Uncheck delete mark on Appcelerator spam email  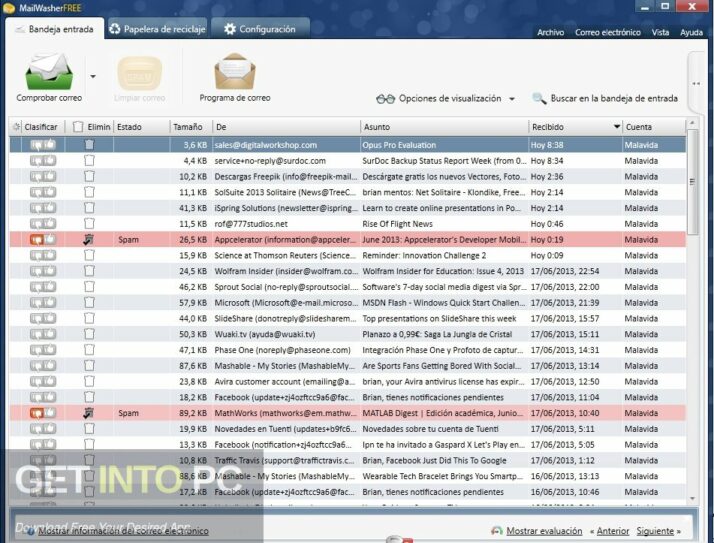point(89,240)
